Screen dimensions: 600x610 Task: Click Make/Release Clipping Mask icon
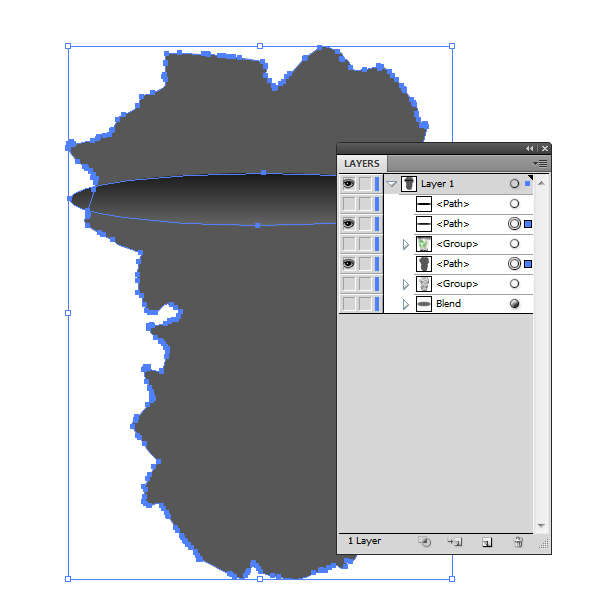[425, 542]
